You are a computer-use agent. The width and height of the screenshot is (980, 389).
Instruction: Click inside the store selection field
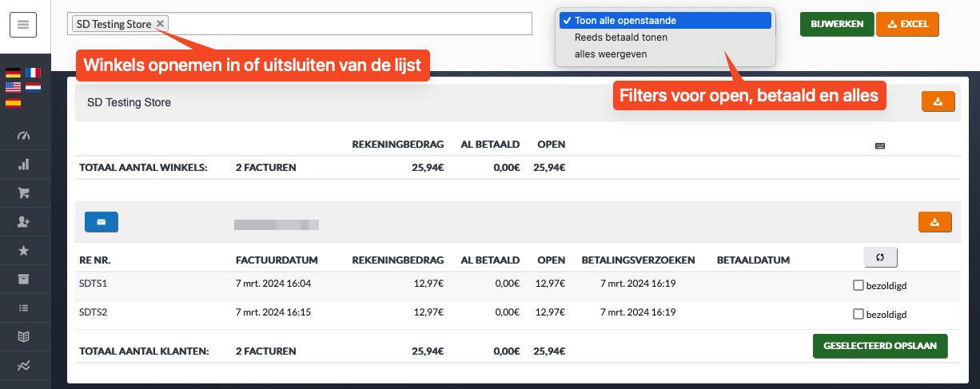coord(350,24)
